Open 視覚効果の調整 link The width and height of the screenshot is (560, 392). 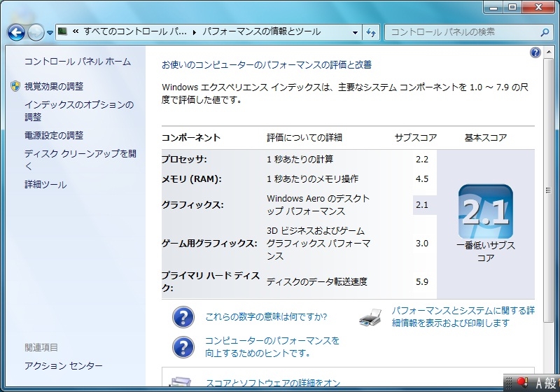(54, 86)
